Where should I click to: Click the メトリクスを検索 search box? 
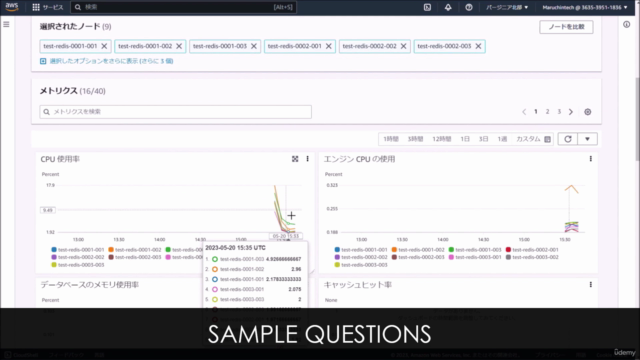[x=176, y=112]
